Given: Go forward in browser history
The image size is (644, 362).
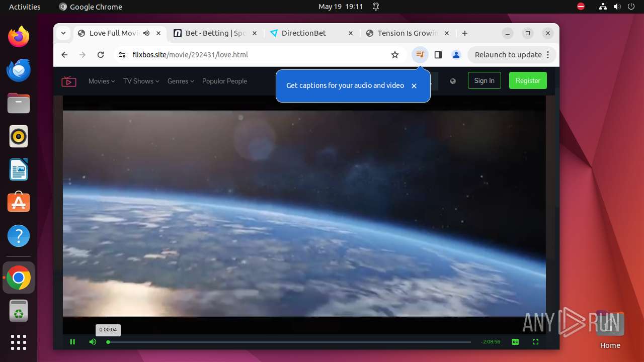Looking at the screenshot, I should click(x=83, y=55).
